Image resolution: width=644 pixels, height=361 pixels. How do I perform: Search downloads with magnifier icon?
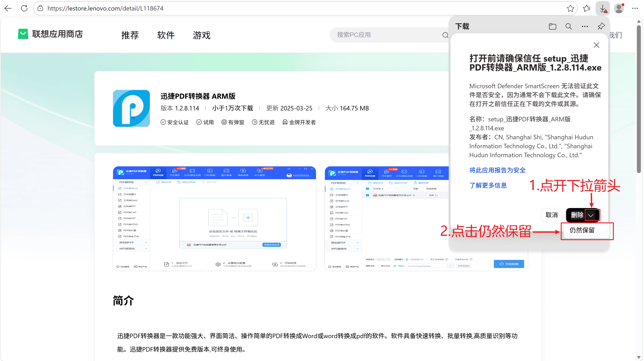coord(569,26)
